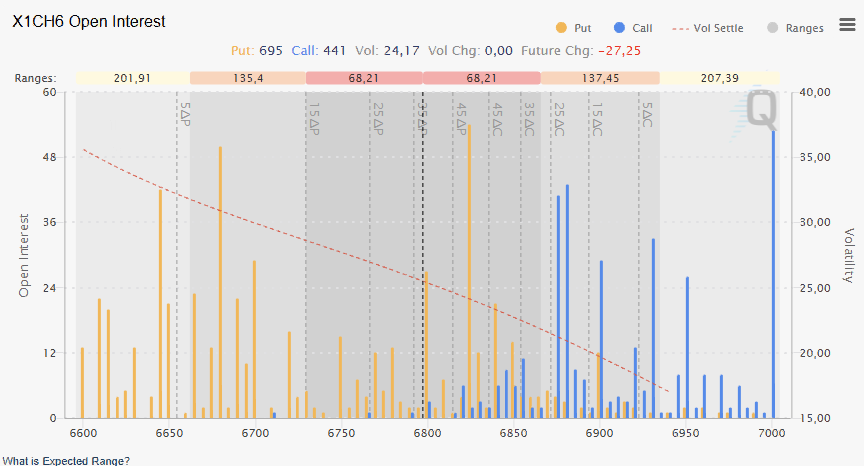
Task: Toggle the Vol Settle line legend
Action: [711, 28]
